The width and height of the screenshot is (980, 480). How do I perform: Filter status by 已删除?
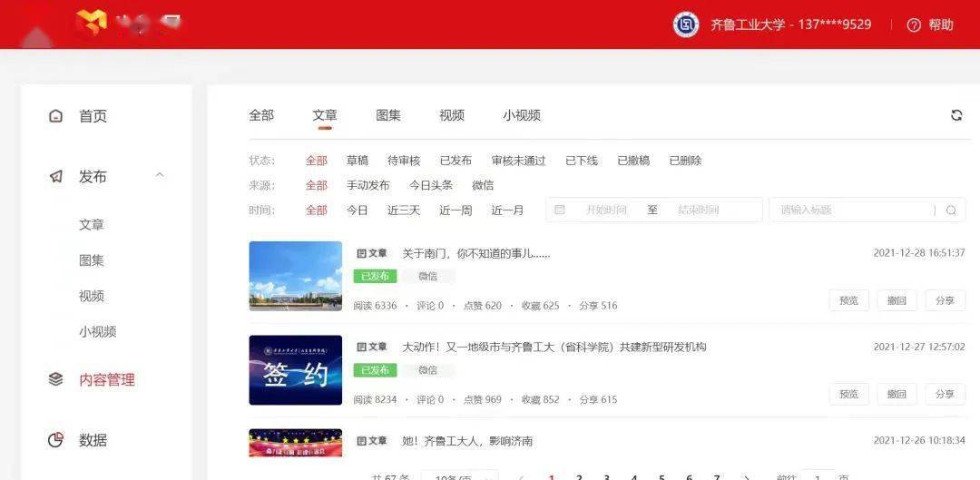click(x=685, y=161)
